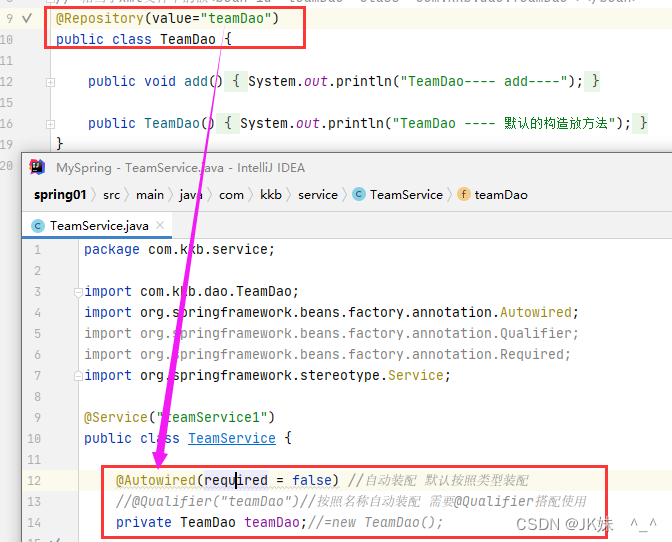Click the class icon on TeamService.java tab
Screen dimensions: 672x542
[38, 226]
